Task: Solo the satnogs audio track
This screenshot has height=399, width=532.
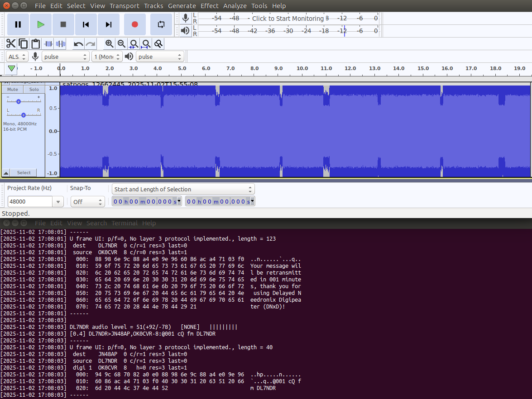Action: point(34,90)
